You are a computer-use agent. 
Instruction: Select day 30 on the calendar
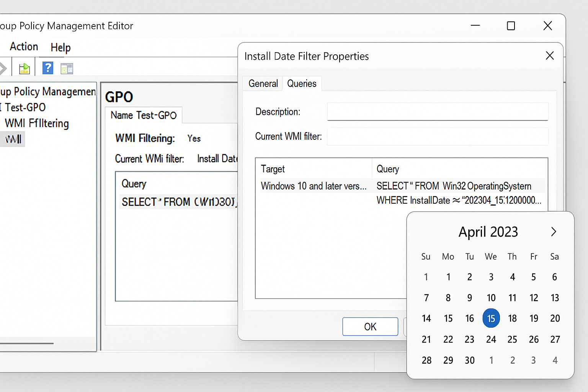pyautogui.click(x=469, y=360)
